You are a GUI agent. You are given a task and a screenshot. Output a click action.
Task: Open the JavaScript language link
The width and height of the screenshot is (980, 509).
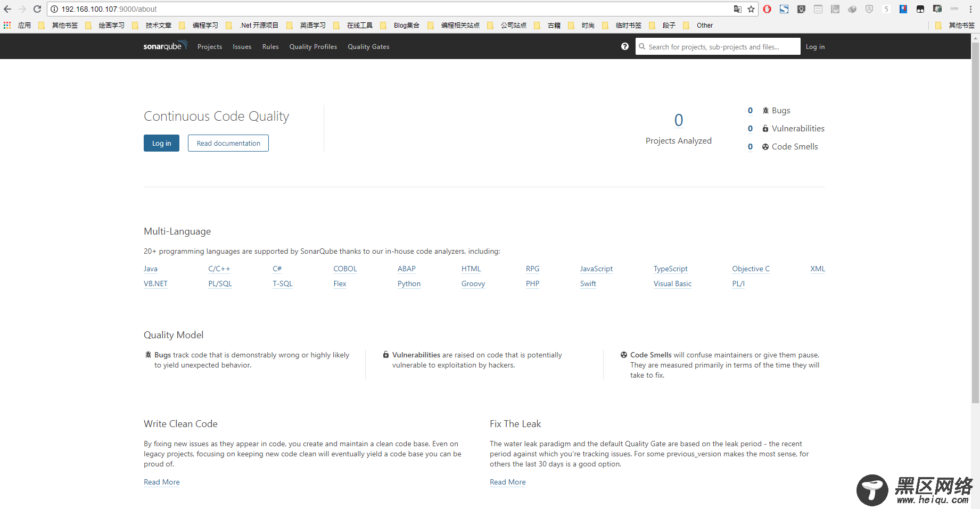tap(596, 269)
